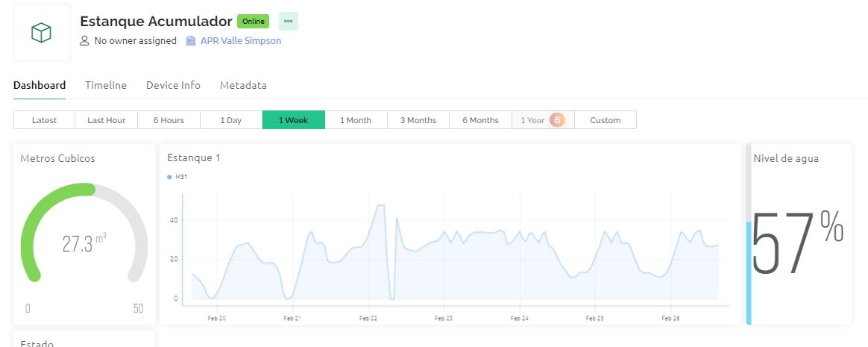
Task: Select the Latest time range
Action: [x=45, y=120]
